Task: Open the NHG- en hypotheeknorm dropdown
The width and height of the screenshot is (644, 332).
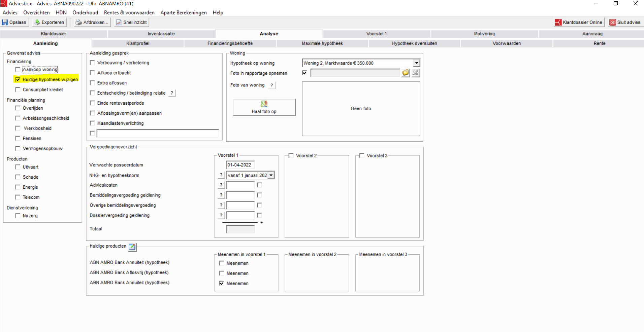Action: click(271, 175)
